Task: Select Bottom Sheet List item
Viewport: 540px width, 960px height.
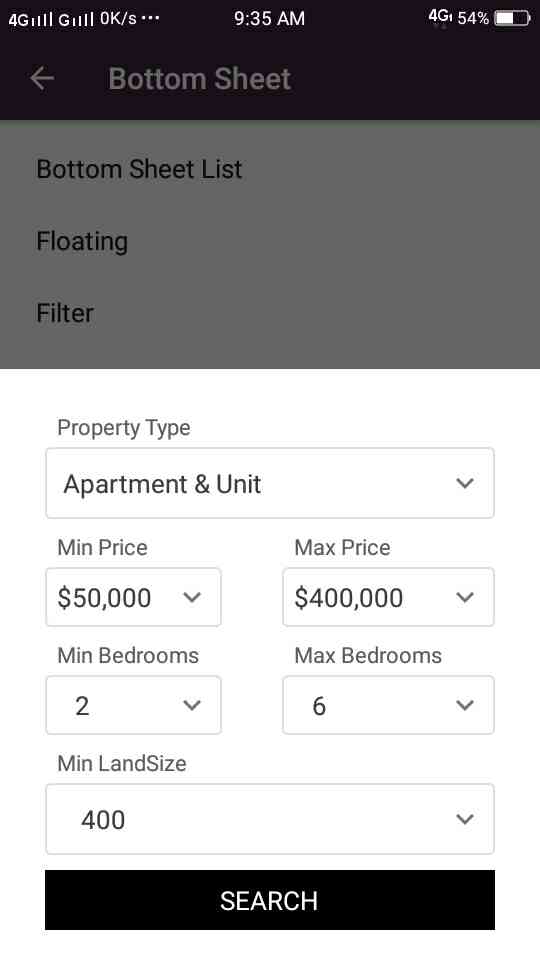Action: click(270, 169)
